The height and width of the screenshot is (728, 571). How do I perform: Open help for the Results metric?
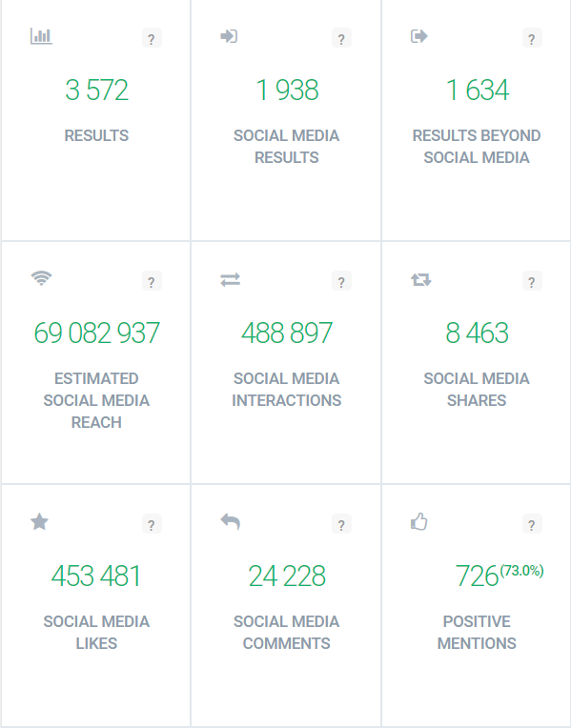[x=152, y=38]
